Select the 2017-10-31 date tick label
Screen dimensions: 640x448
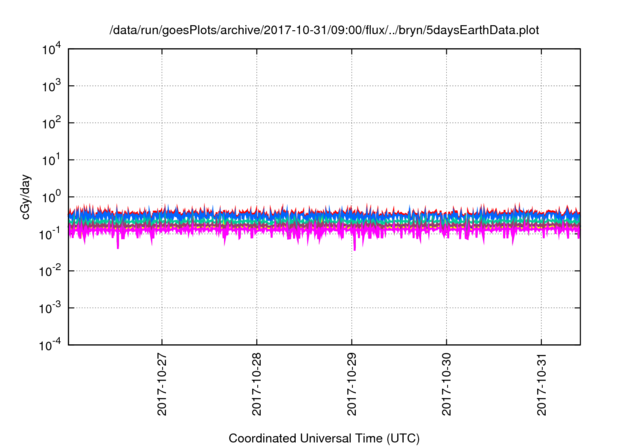pos(541,384)
